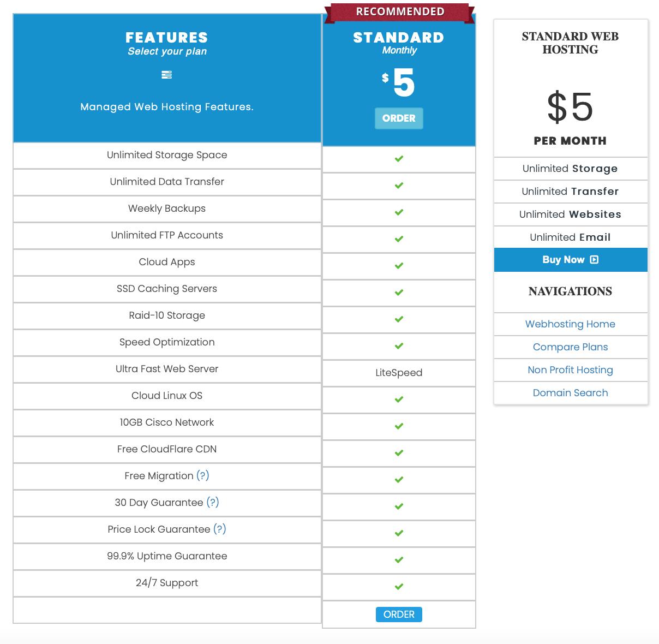Screen dimensions: 659x644
Task: Click the bottom ORDER button
Action: [x=399, y=614]
